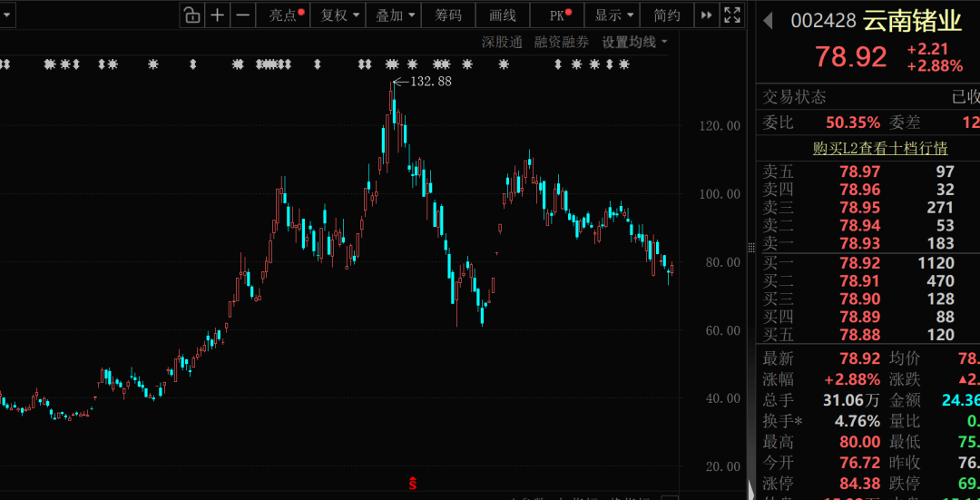Toggle the 筹码 chip distribution view

click(x=448, y=15)
